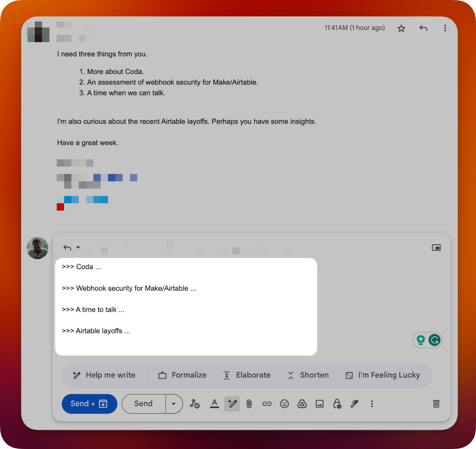This screenshot has width=476, height=449.
Task: Click the green lightbulb suggestion icon
Action: click(x=421, y=340)
